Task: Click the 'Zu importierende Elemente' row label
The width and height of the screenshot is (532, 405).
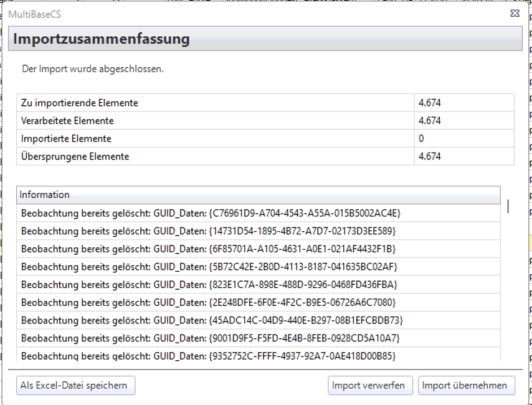Action: coord(80,103)
